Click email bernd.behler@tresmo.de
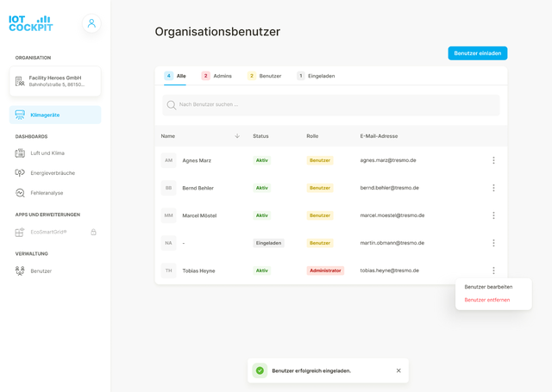 pos(389,188)
